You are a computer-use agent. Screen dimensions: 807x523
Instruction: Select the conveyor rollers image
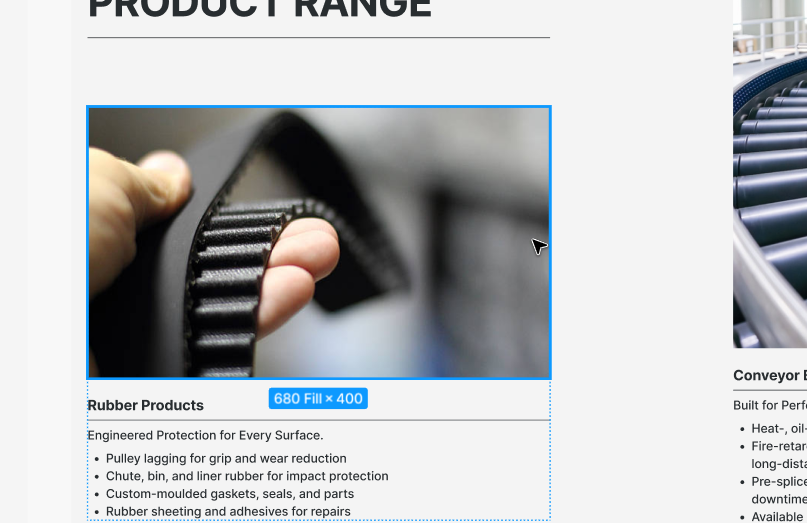pyautogui.click(x=770, y=174)
